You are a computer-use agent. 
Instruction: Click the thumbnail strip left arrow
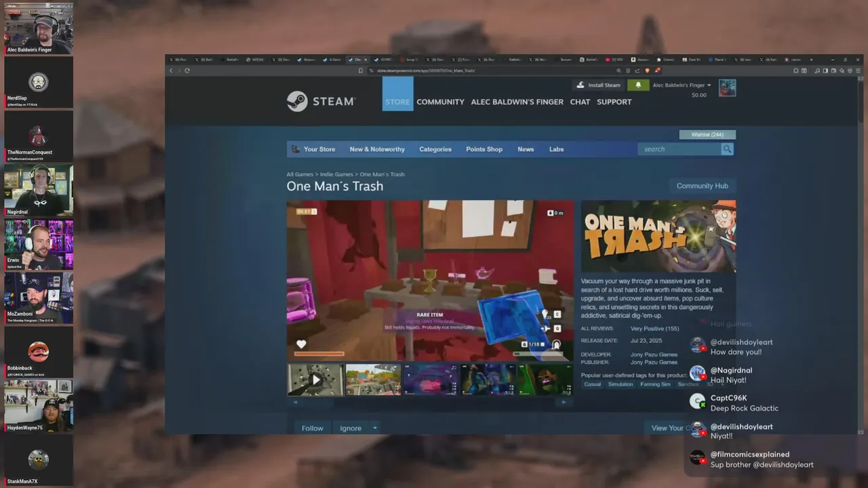pos(295,402)
